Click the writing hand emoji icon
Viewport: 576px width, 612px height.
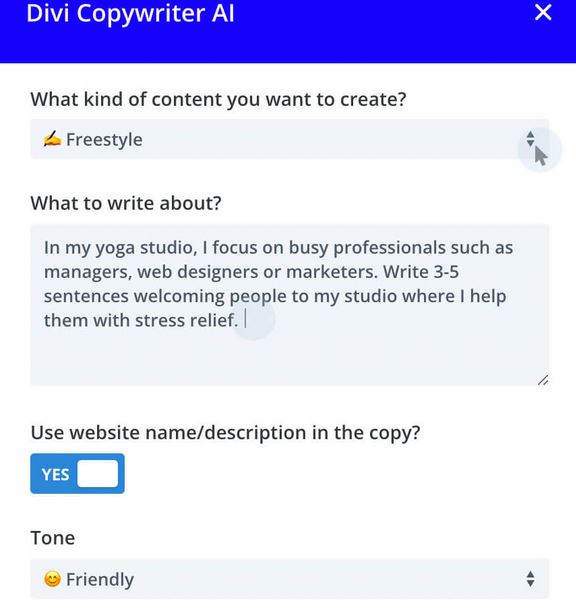click(x=52, y=139)
